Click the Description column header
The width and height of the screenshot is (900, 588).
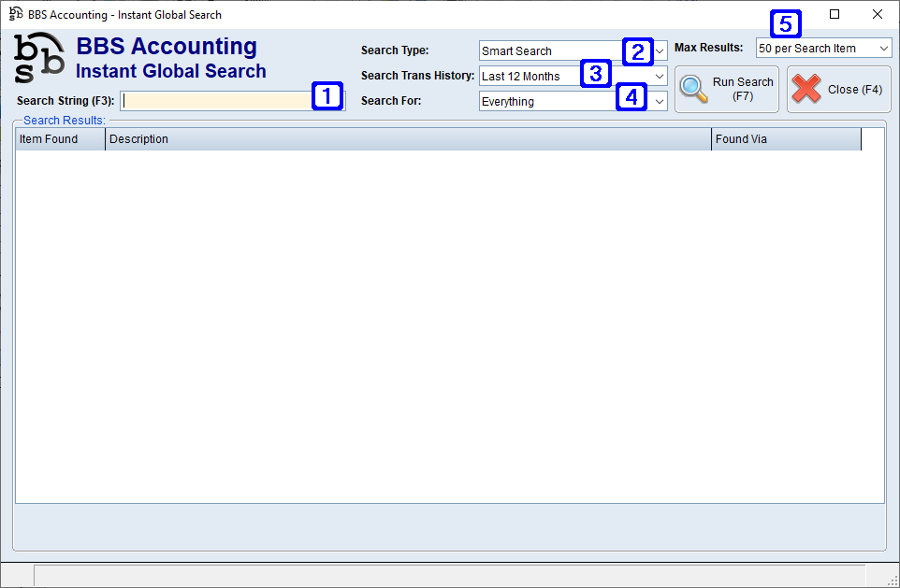408,139
